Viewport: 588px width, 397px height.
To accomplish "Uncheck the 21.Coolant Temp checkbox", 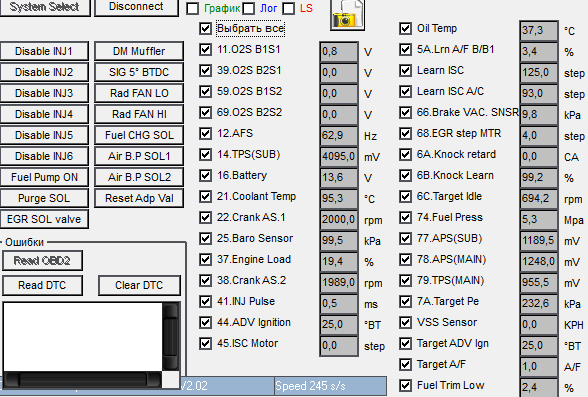I will (x=205, y=196).
